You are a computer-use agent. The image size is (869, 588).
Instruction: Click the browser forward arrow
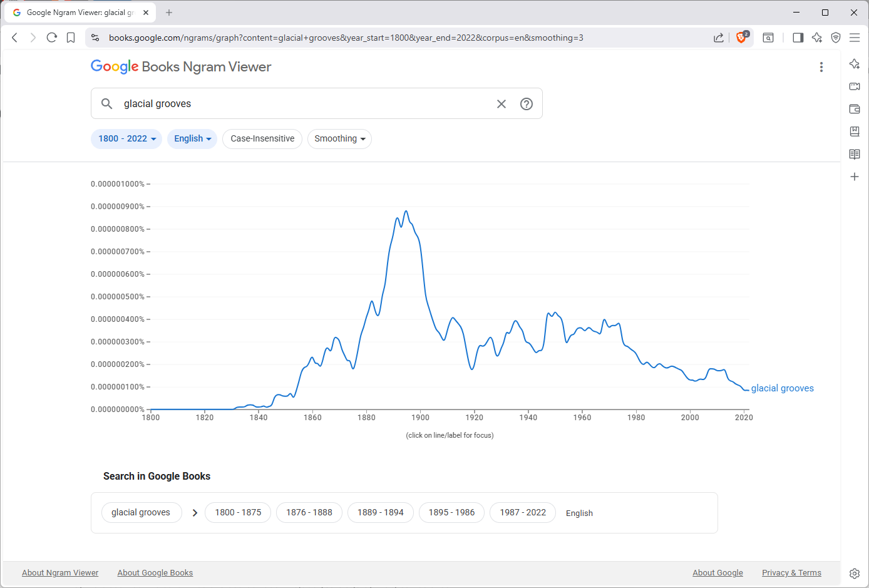(x=33, y=38)
